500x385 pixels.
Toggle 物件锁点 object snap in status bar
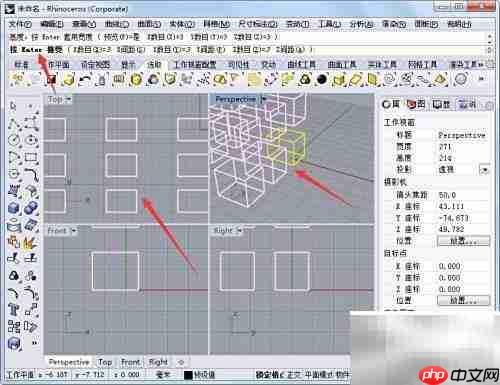343,375
